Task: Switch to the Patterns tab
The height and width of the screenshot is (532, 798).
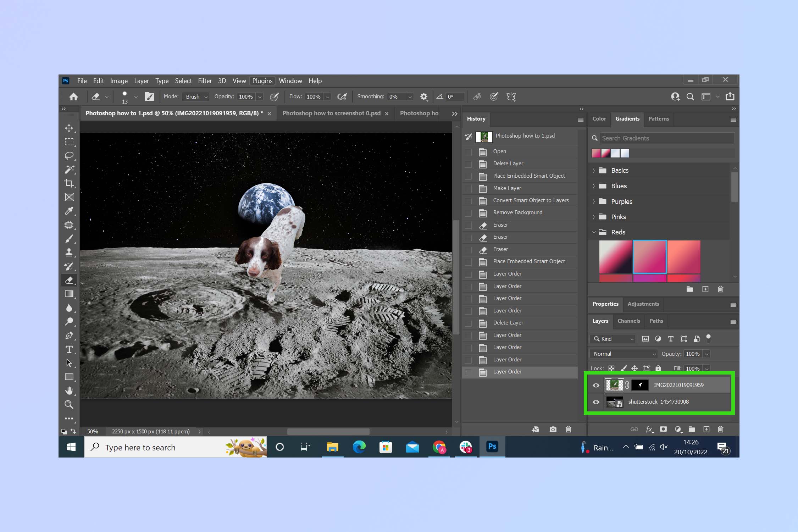Action: pyautogui.click(x=658, y=118)
